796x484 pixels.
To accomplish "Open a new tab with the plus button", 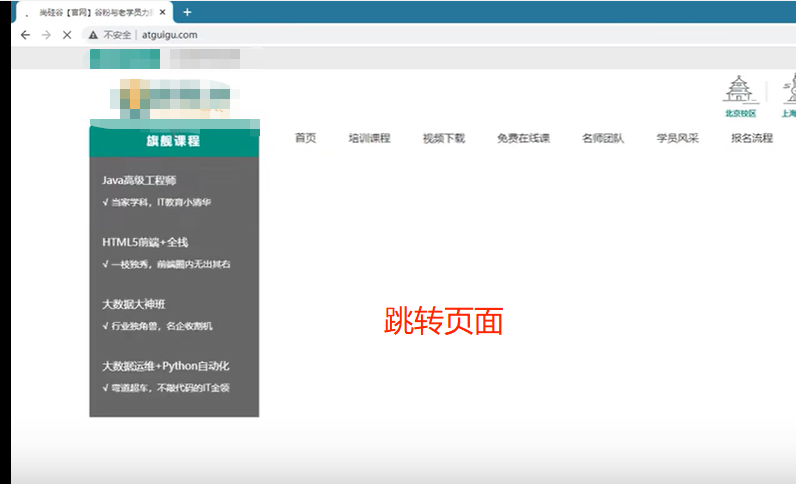I will 187,12.
